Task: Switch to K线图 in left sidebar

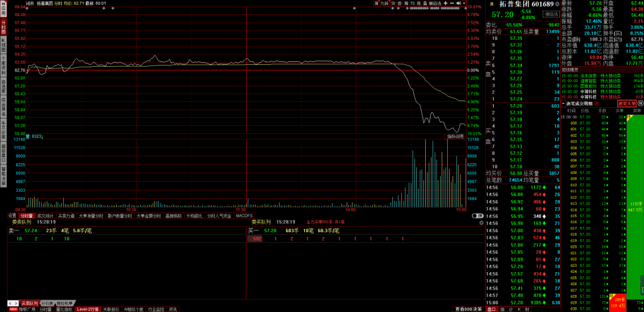Action: [x=4, y=45]
